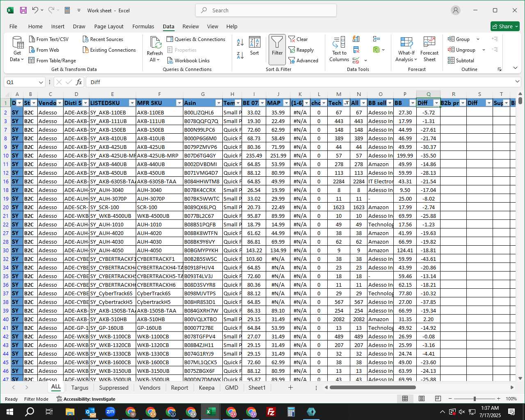
Task: Click the Subtotal button
Action: click(461, 60)
